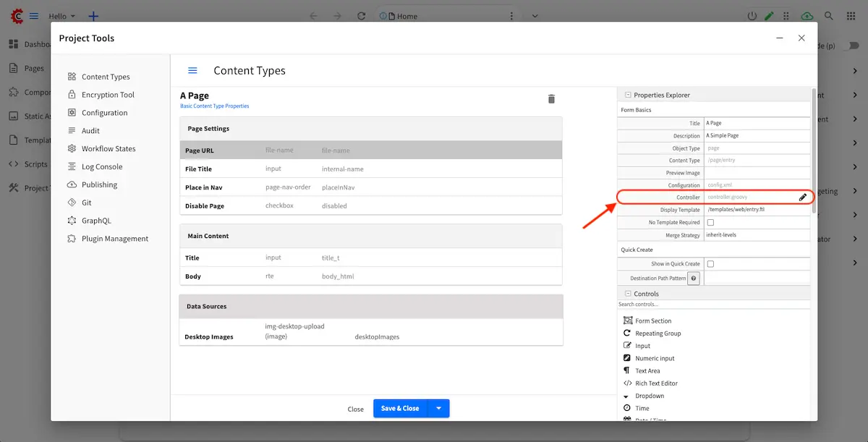Toggle the Content Types hamburger menu
The height and width of the screenshot is (442, 868).
(192, 71)
